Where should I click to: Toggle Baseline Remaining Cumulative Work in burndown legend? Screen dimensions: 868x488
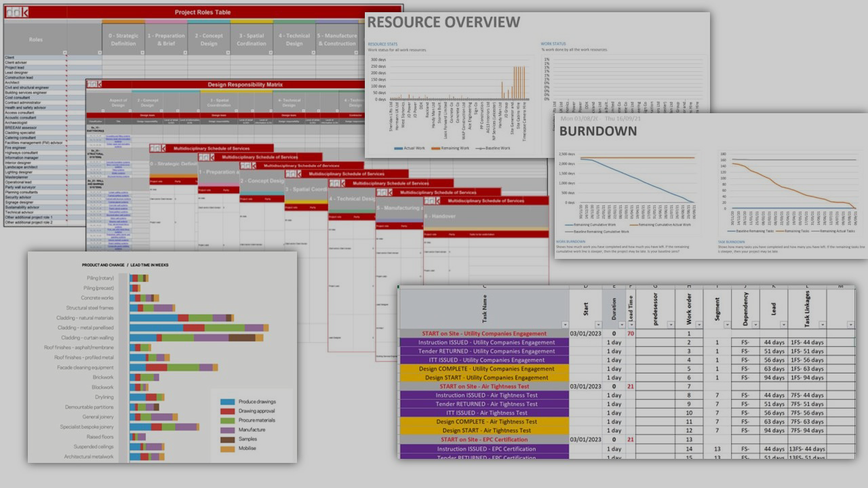[x=601, y=232]
